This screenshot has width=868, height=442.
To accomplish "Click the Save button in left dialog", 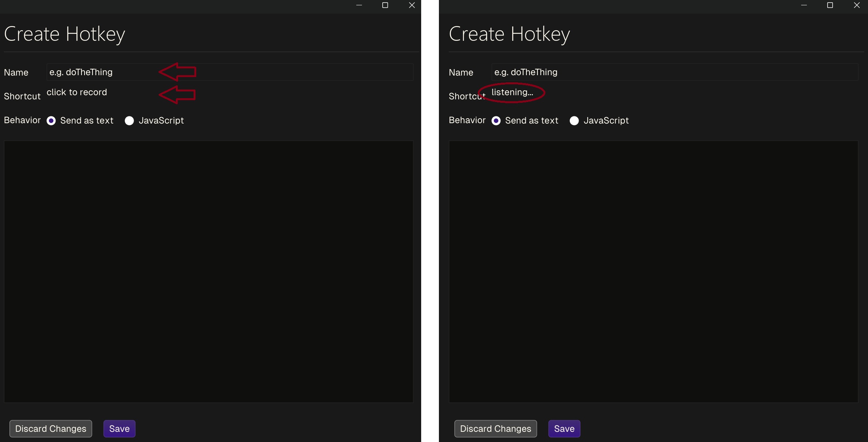I will 119,428.
